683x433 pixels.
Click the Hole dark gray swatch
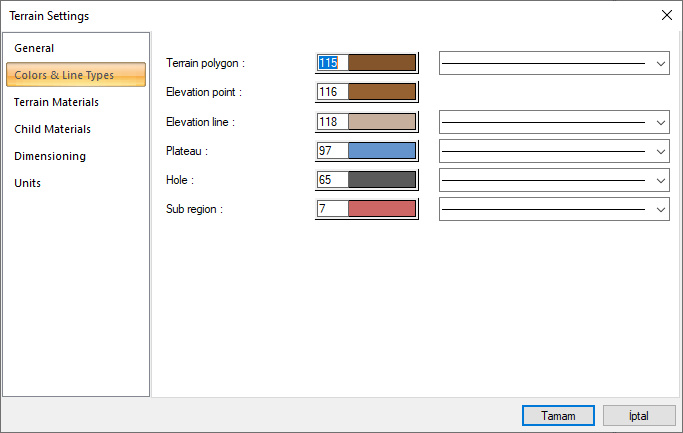(x=381, y=180)
